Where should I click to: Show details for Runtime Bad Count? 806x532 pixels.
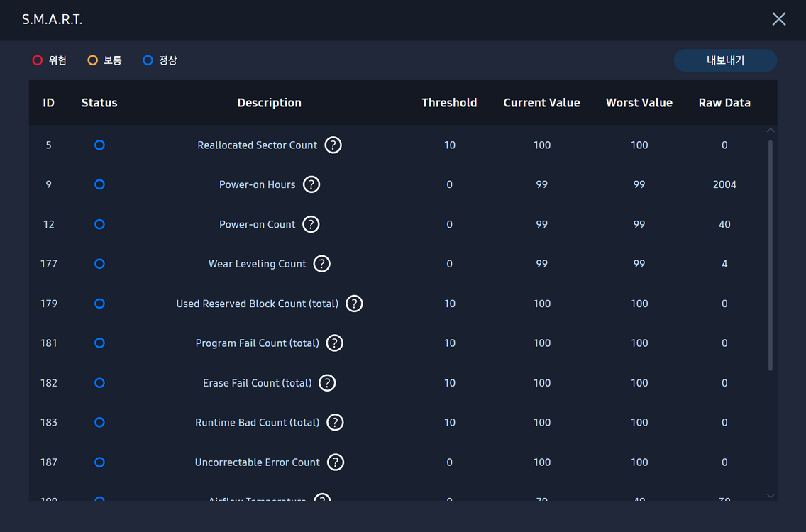(335, 423)
